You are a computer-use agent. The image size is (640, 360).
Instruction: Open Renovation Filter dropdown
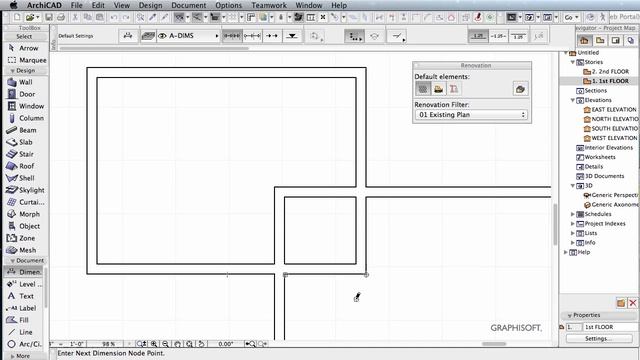pos(471,115)
